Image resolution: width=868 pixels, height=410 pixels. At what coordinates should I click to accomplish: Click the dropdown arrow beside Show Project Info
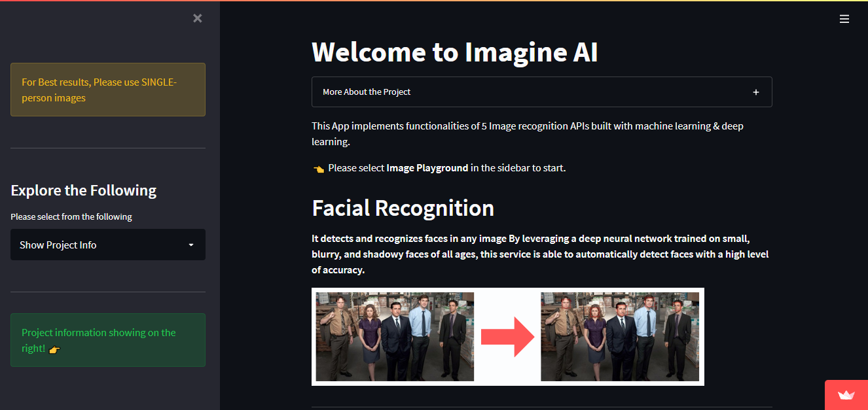(191, 245)
